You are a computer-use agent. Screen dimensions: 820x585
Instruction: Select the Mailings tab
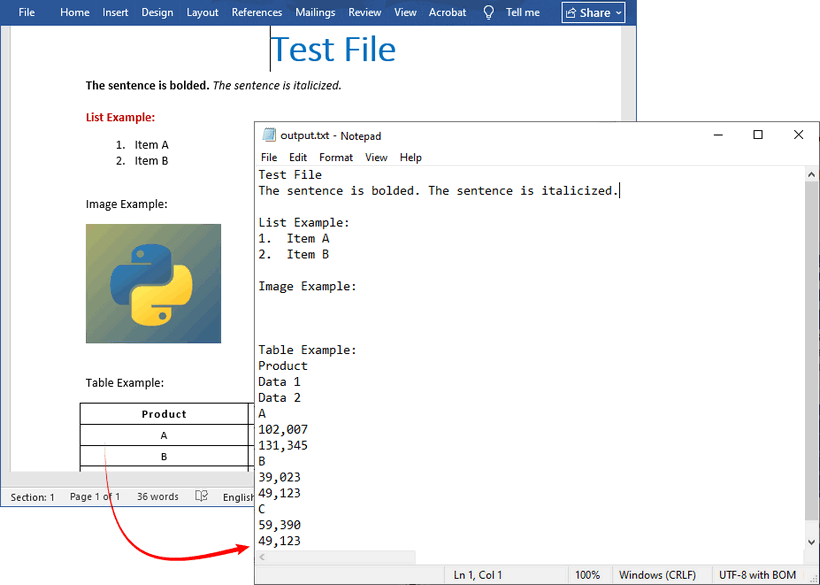[x=315, y=12]
